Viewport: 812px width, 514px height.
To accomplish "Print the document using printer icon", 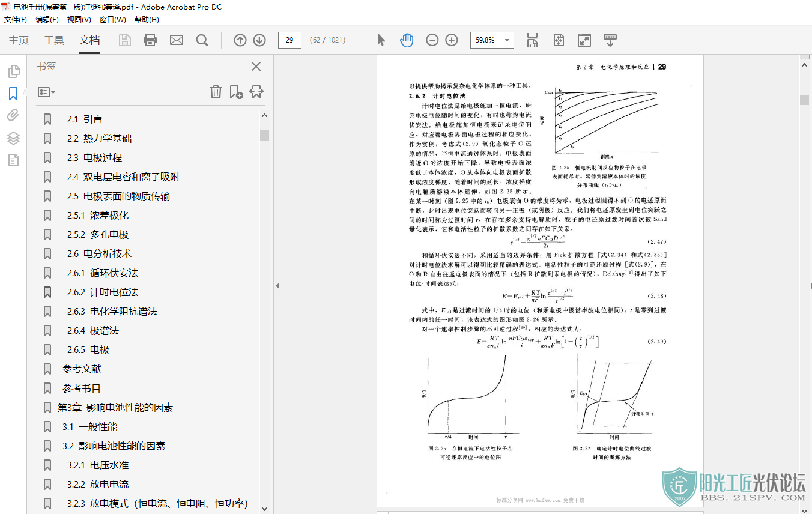I will pyautogui.click(x=150, y=40).
